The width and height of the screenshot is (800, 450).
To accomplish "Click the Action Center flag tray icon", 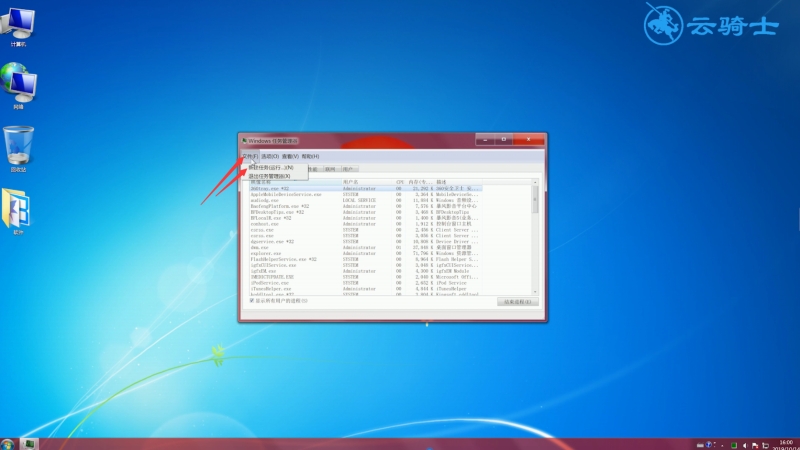I will pyautogui.click(x=755, y=445).
